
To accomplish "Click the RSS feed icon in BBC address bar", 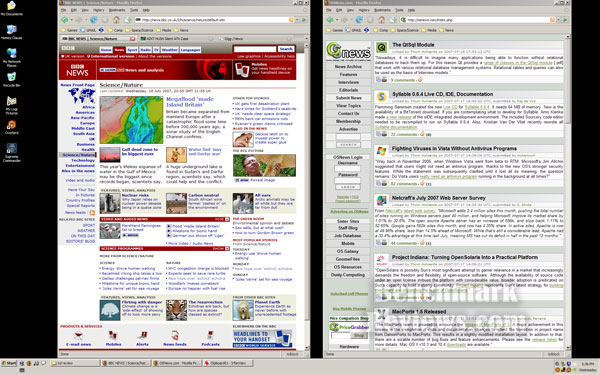I will click(291, 20).
